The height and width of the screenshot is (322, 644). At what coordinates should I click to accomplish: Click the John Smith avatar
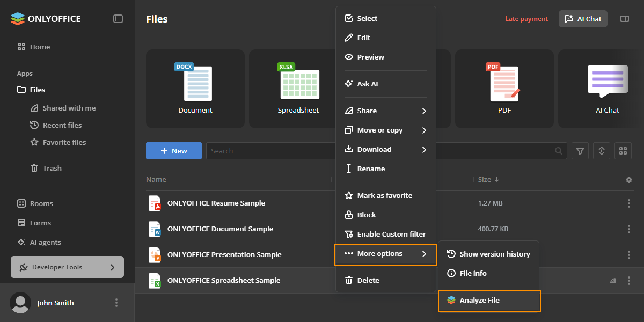click(21, 303)
